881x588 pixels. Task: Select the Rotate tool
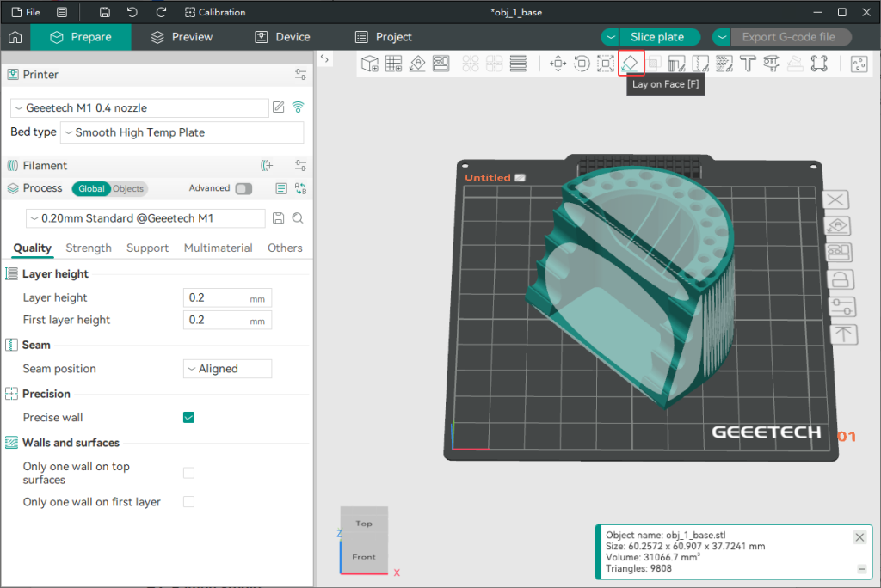582,63
